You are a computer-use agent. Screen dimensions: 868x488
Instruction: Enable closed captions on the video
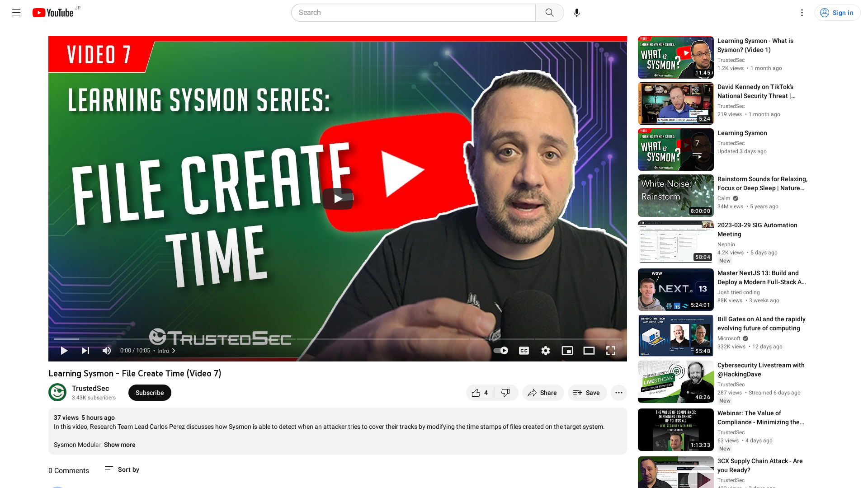coord(524,350)
